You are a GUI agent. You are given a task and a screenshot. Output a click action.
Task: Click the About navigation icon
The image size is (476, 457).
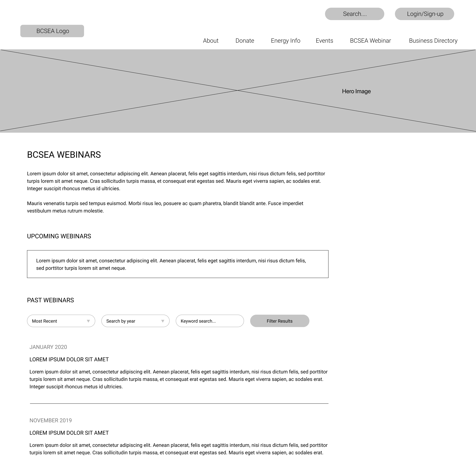click(211, 40)
